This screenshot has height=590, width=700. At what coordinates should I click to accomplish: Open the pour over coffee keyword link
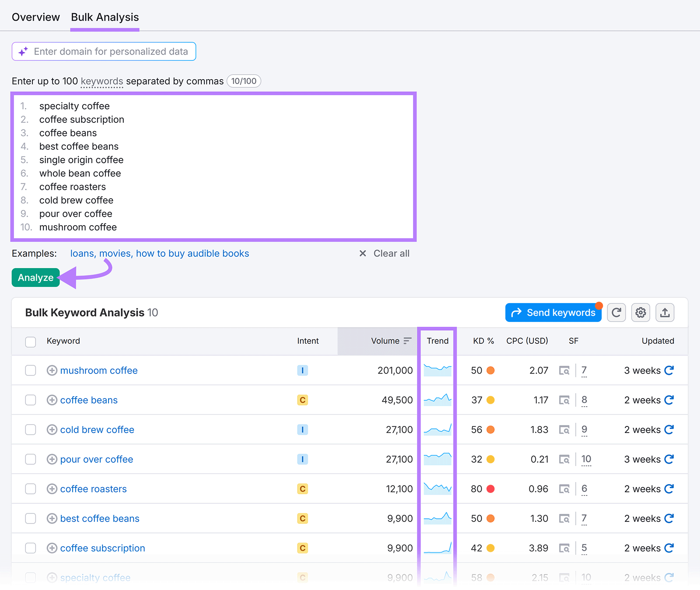97,459
